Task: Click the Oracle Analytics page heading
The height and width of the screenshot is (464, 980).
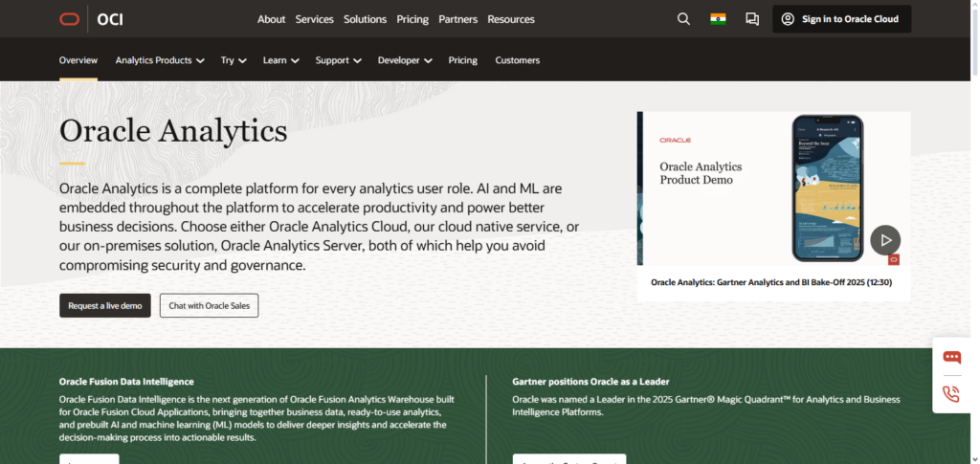Action: [x=173, y=131]
